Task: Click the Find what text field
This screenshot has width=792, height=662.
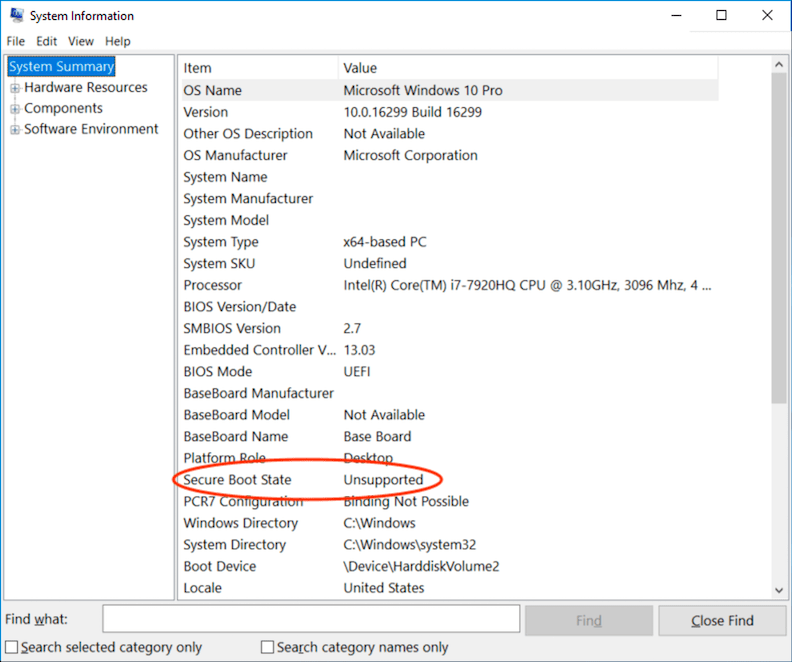Action: point(311,620)
